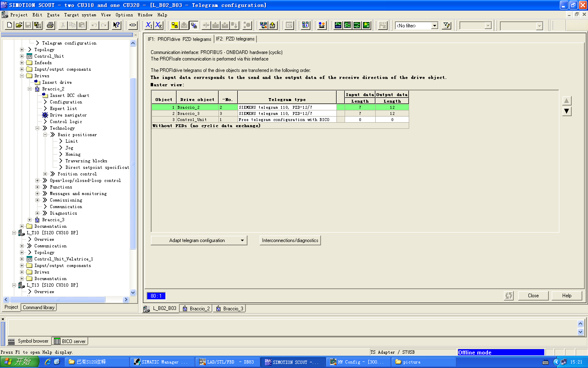Collapse the Basic positioner node
The image size is (588, 368).
pyautogui.click(x=45, y=135)
